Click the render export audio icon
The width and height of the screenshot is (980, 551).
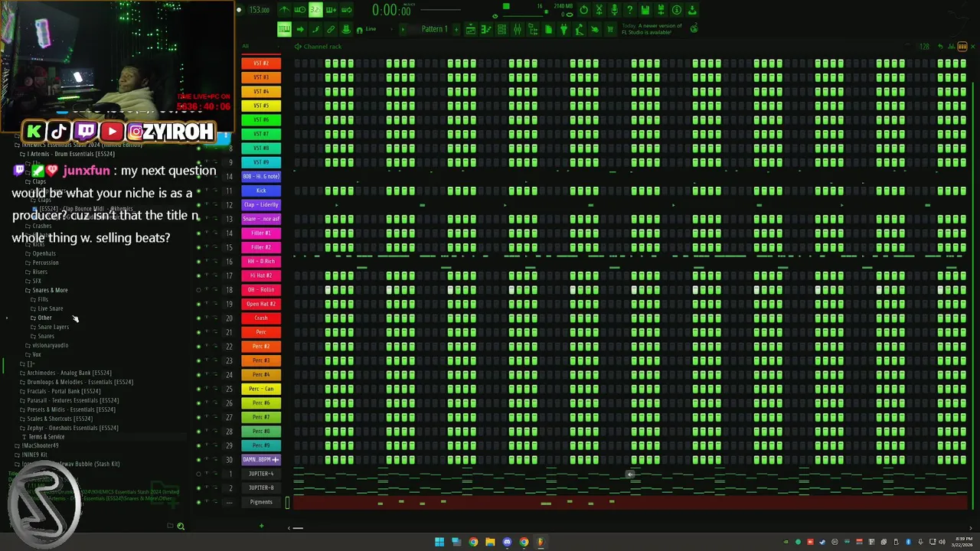point(661,9)
